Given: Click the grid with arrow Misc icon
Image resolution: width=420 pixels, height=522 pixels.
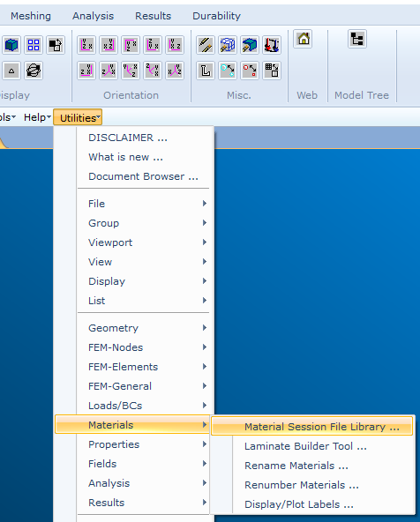Looking at the screenshot, I should point(272,71).
